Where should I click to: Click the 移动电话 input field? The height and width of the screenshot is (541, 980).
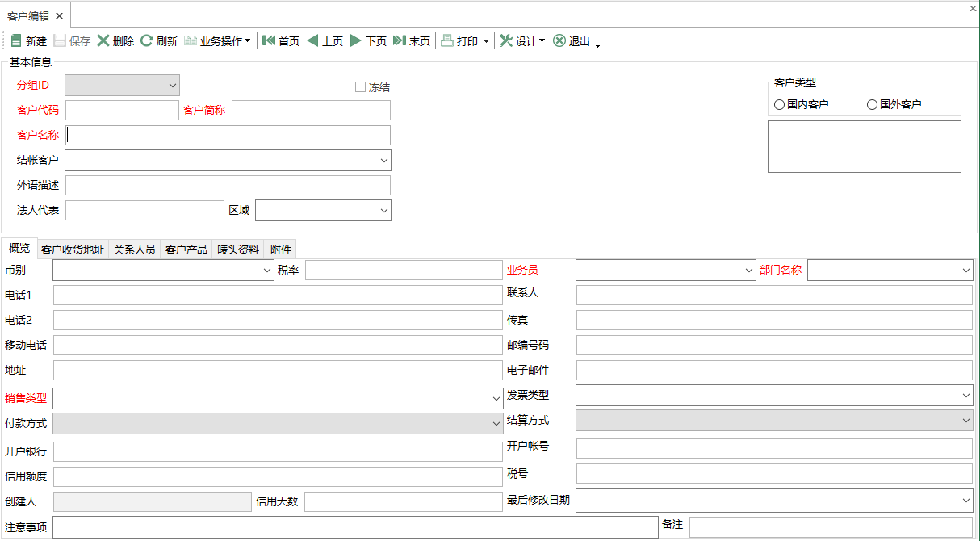279,345
